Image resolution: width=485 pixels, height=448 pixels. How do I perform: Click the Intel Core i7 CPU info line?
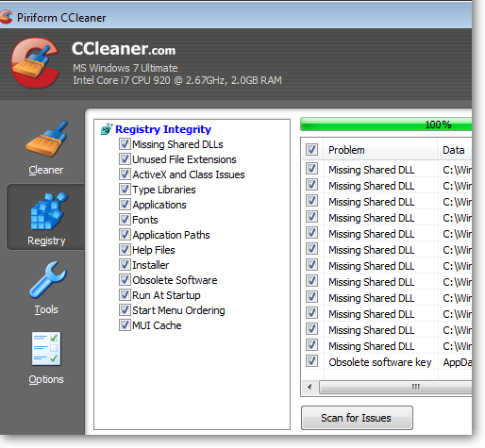(x=177, y=80)
